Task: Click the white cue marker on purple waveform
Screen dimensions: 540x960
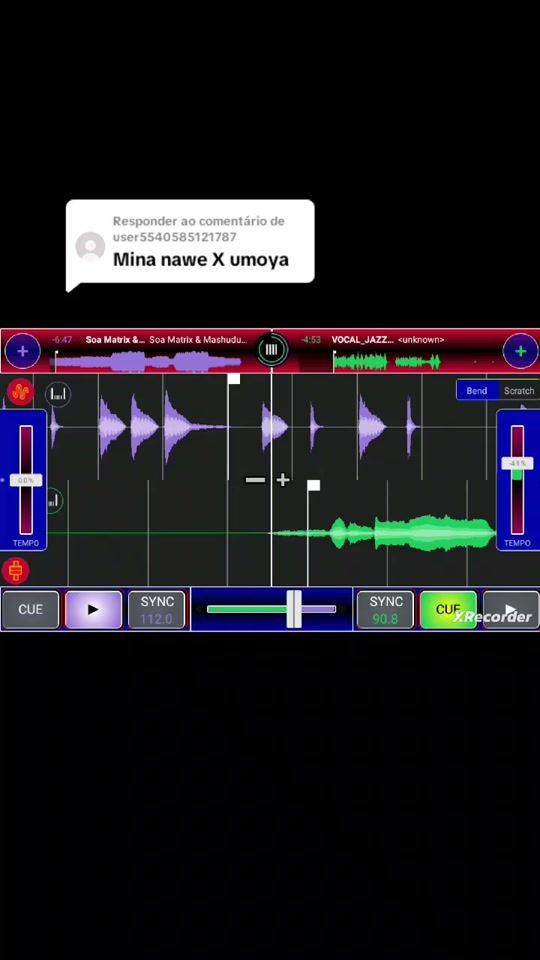Action: [x=234, y=378]
